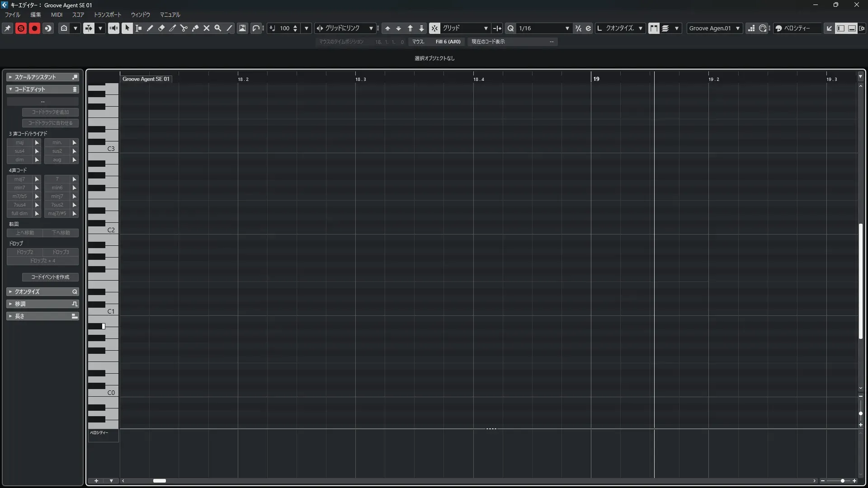This screenshot has height=488, width=868.
Task: Click the maj triad chord button
Action: [x=20, y=142]
